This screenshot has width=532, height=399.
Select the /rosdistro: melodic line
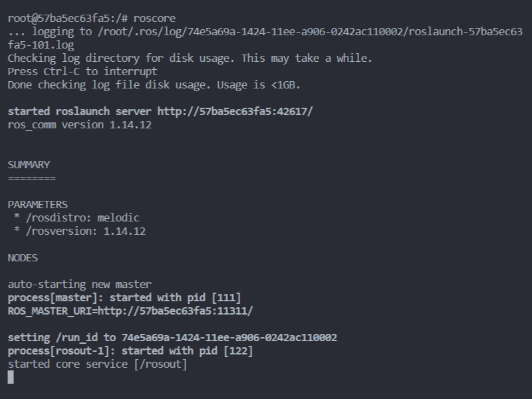(76, 218)
